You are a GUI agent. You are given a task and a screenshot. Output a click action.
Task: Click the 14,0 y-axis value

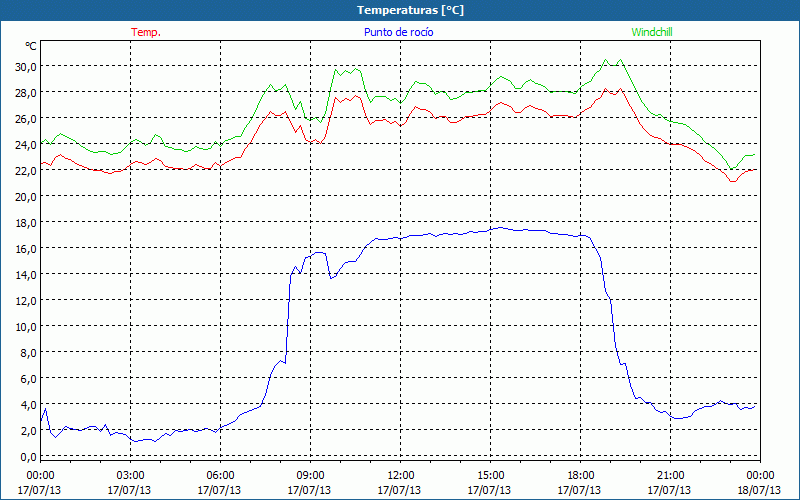pos(26,275)
